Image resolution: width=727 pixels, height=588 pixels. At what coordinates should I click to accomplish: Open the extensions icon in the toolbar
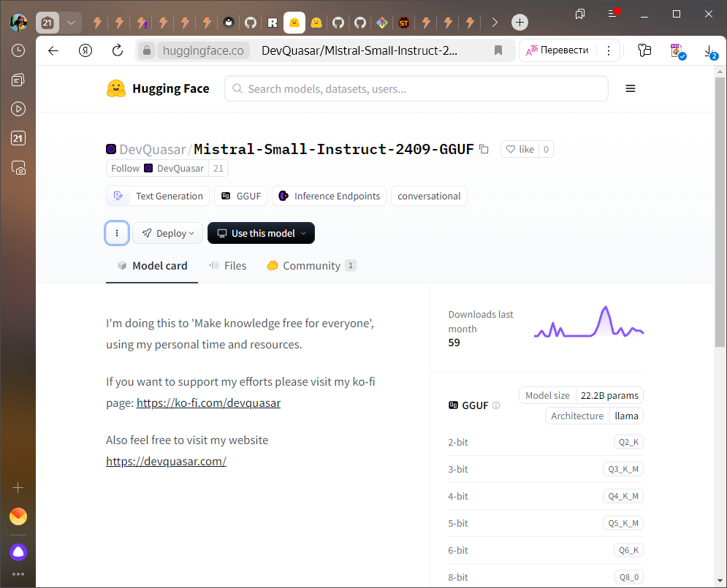tap(644, 50)
